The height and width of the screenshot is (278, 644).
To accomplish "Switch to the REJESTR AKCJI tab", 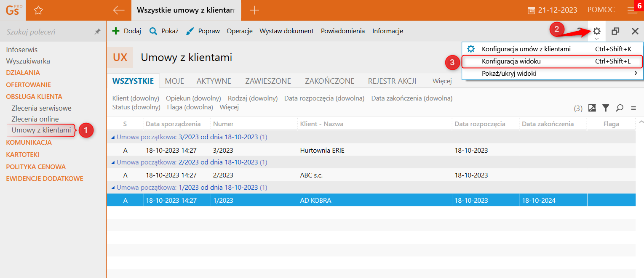I will (392, 81).
